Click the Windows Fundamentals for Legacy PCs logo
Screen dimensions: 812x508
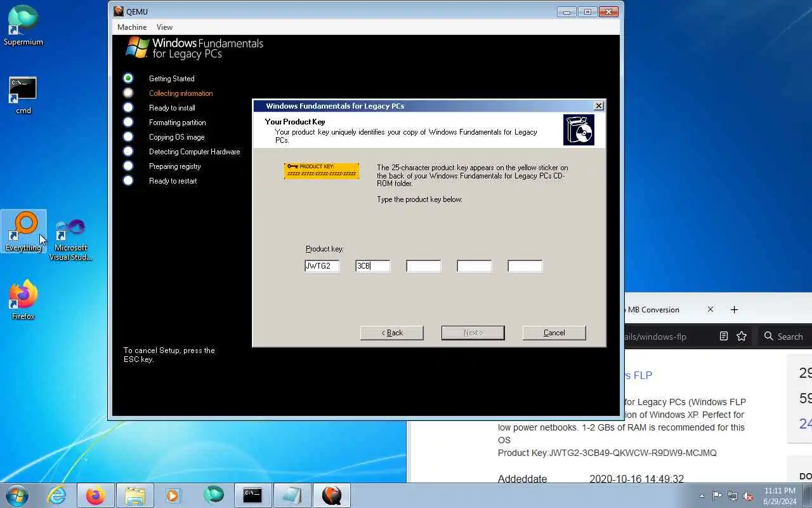click(x=194, y=49)
